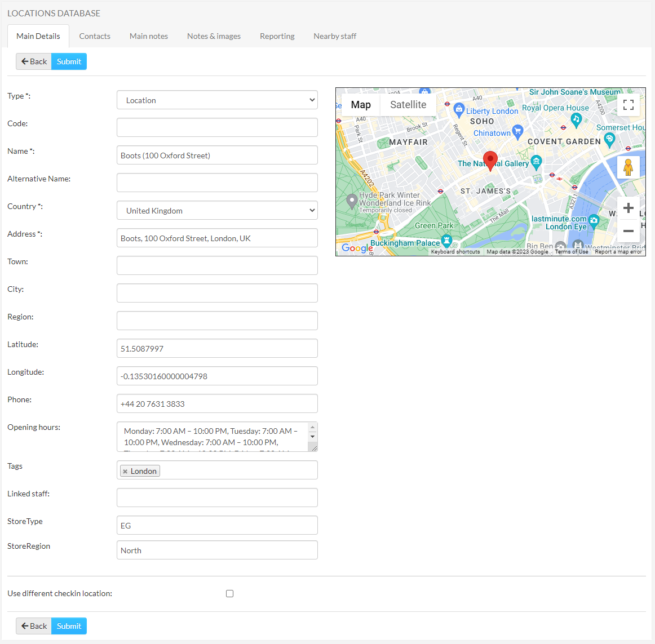Open Notes & images tab
The height and width of the screenshot is (644, 655).
214,36
